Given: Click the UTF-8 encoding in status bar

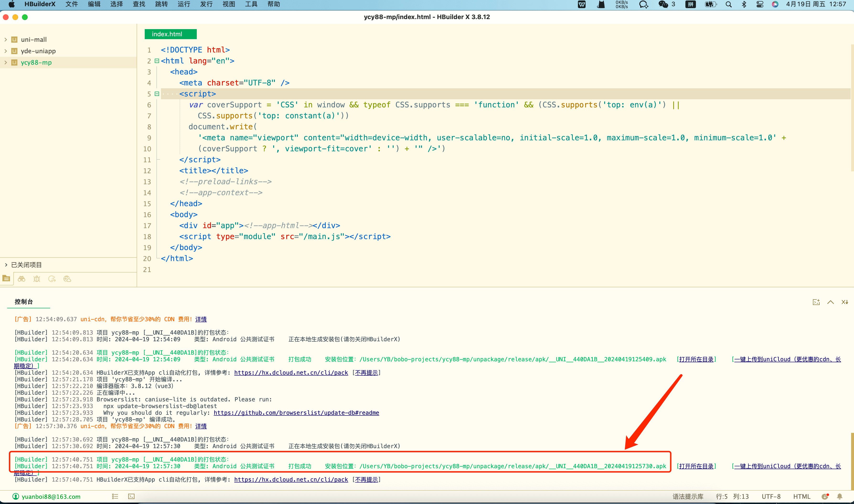Looking at the screenshot, I should pos(771,496).
